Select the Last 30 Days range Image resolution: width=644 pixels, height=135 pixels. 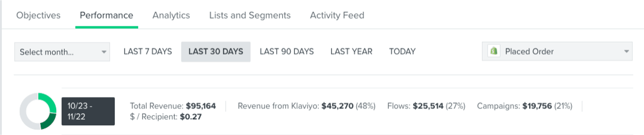[216, 51]
